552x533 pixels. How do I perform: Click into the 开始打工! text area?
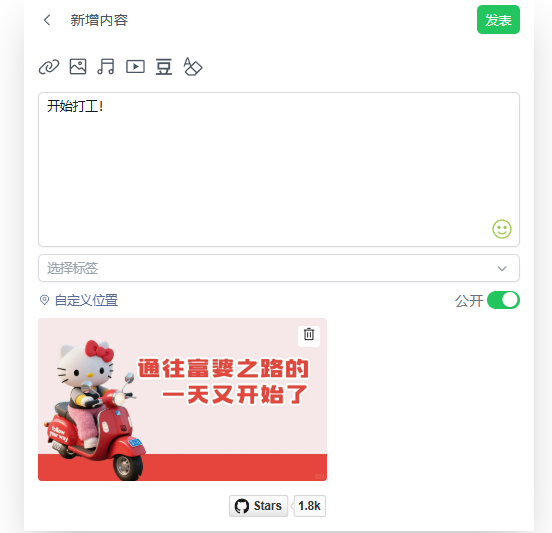click(x=279, y=169)
